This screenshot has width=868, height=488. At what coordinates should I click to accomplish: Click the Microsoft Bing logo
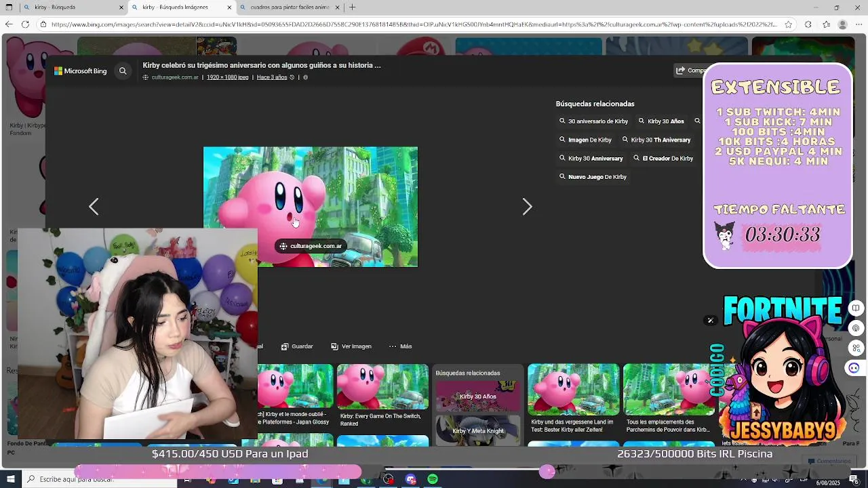81,70
